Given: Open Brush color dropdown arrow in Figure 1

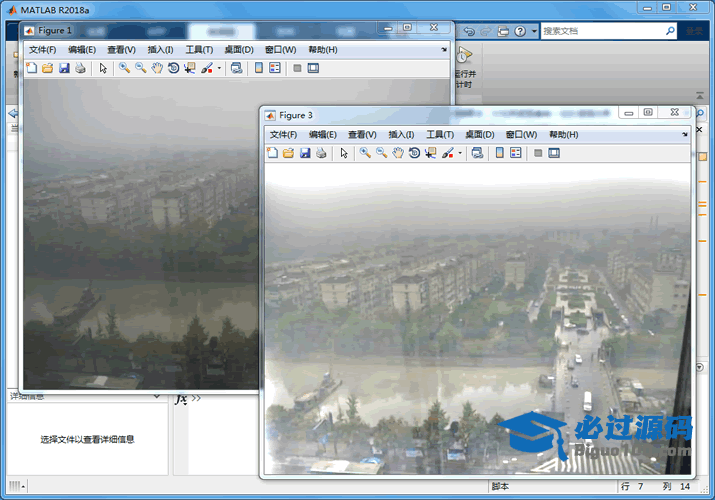Looking at the screenshot, I should [x=219, y=68].
